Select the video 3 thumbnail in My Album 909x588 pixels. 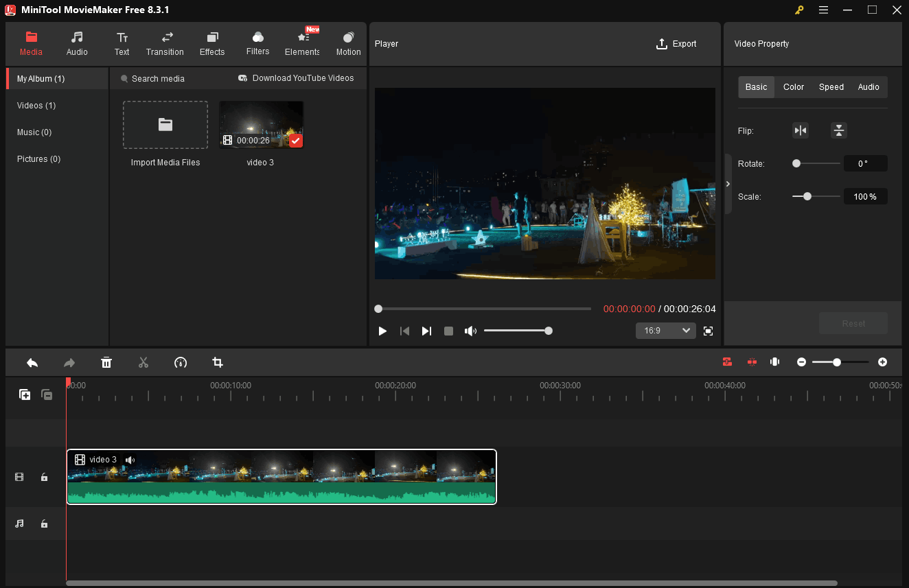point(260,124)
